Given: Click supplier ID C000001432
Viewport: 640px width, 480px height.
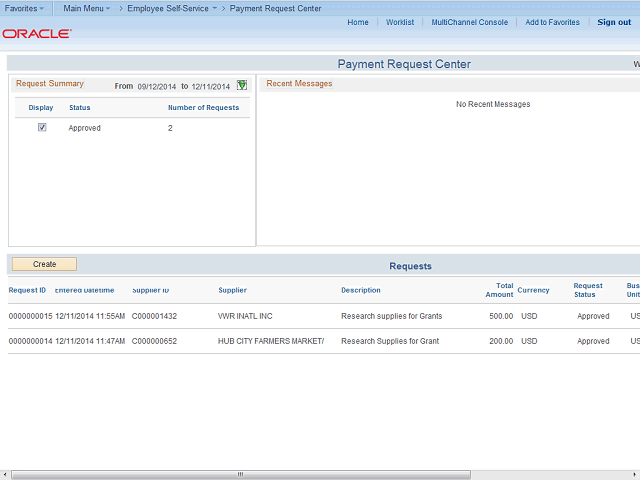Looking at the screenshot, I should click(x=154, y=316).
